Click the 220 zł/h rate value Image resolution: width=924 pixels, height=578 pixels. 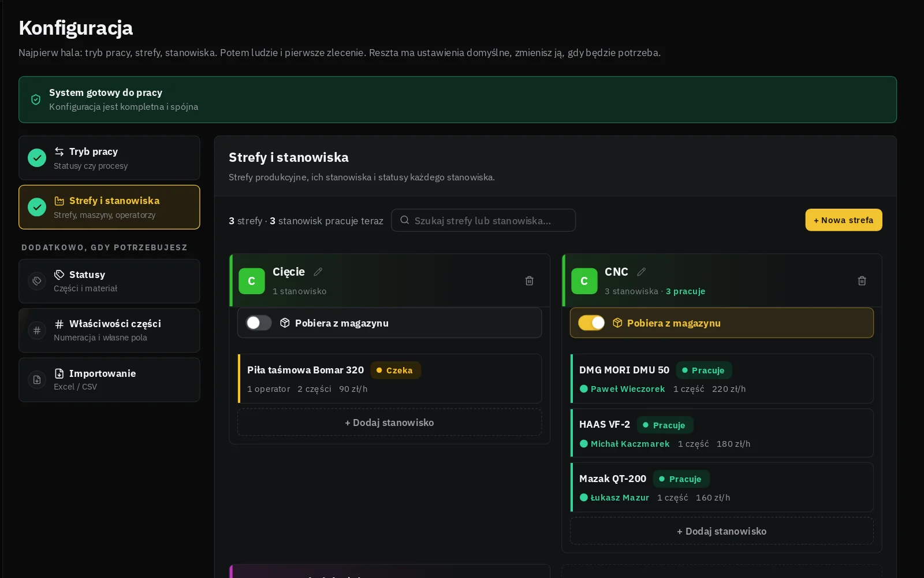729,389
